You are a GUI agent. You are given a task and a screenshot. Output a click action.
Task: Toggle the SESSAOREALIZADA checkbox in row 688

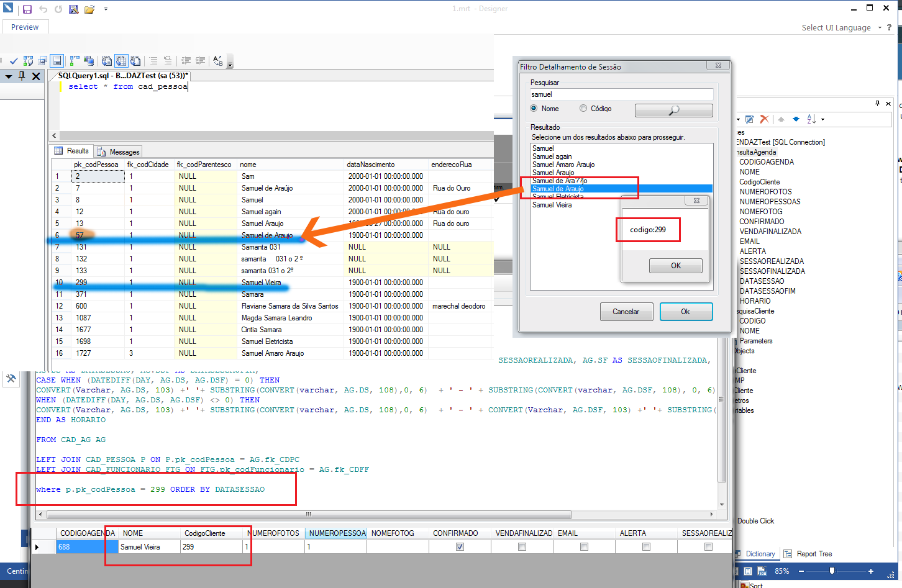pos(708,547)
